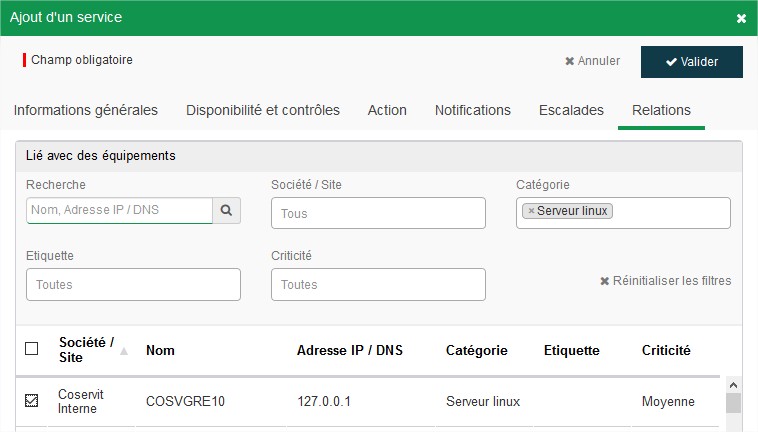Switch to Disponibilité et contrôles tab
This screenshot has width=758, height=432.
(x=263, y=110)
